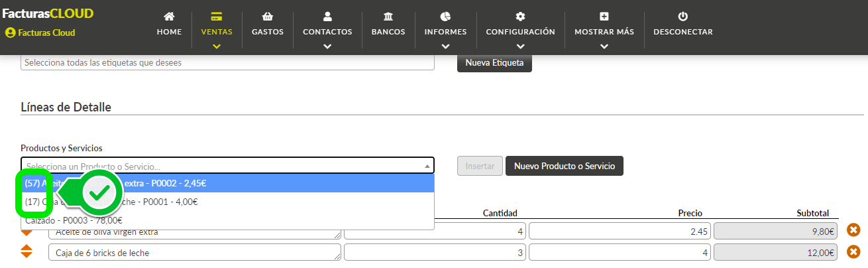Click the Insertar button
868x268 pixels.
coord(480,166)
